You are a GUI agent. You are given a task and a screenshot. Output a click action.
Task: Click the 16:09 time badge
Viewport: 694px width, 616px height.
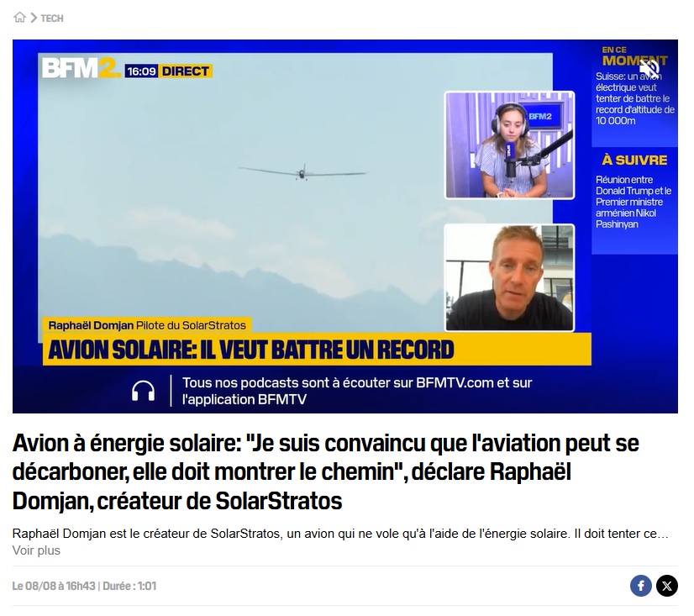[141, 71]
